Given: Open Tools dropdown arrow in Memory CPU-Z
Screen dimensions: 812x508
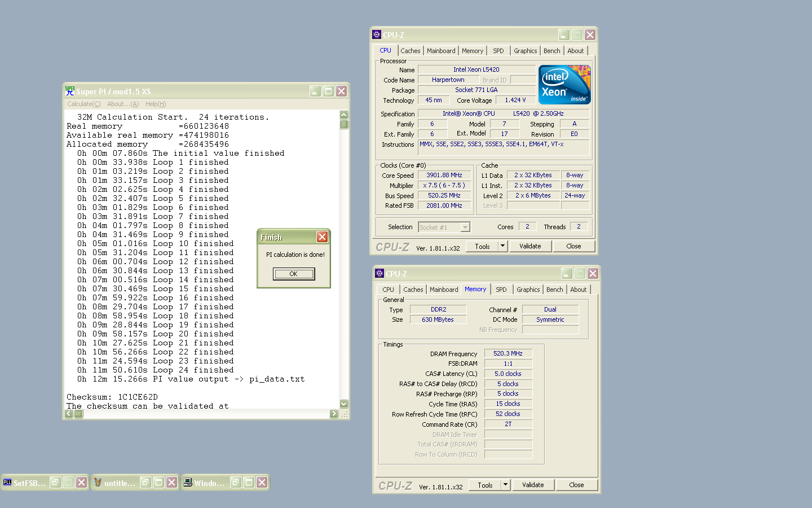Looking at the screenshot, I should [x=506, y=485].
